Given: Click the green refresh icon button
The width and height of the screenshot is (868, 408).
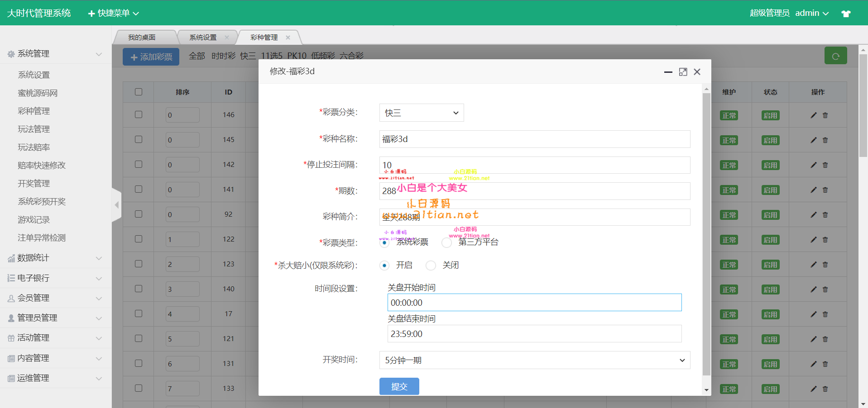Looking at the screenshot, I should coord(835,56).
